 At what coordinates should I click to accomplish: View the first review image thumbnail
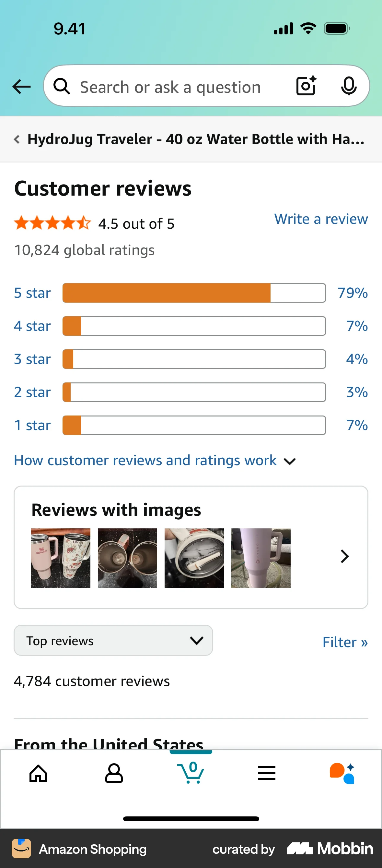pos(61,558)
